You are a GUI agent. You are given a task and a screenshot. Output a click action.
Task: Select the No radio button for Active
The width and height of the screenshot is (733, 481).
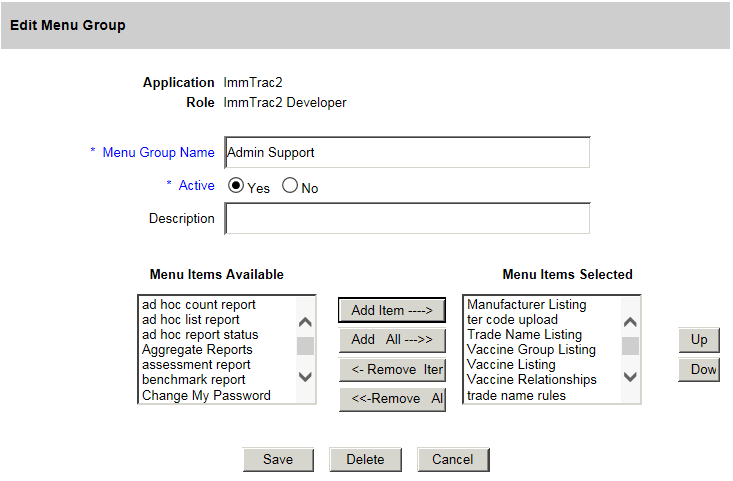[x=290, y=186]
